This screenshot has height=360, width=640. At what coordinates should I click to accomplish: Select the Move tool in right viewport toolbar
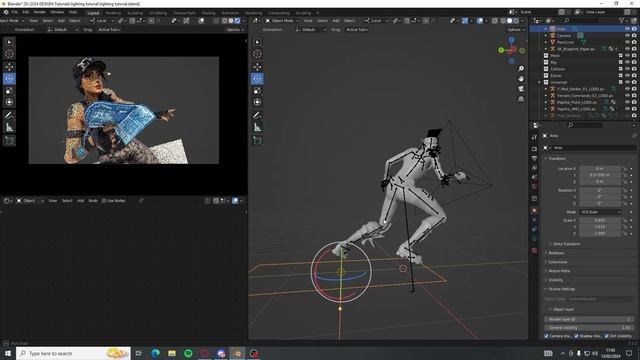coord(257,67)
